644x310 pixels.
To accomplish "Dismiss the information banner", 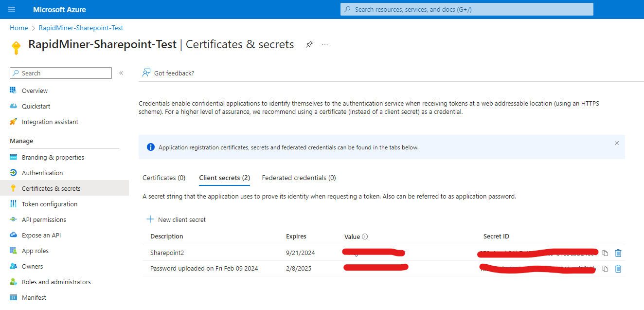I will [x=616, y=143].
